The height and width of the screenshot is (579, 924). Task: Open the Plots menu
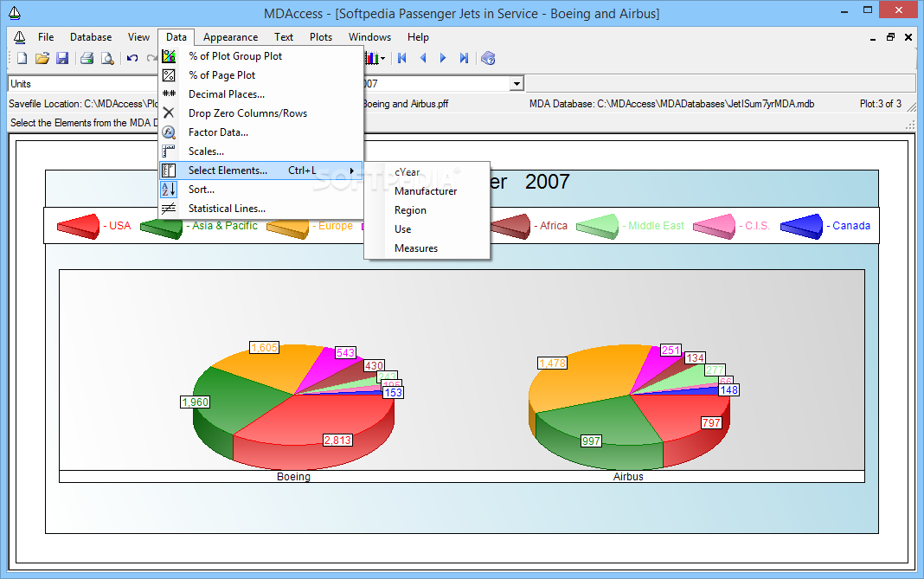point(321,37)
